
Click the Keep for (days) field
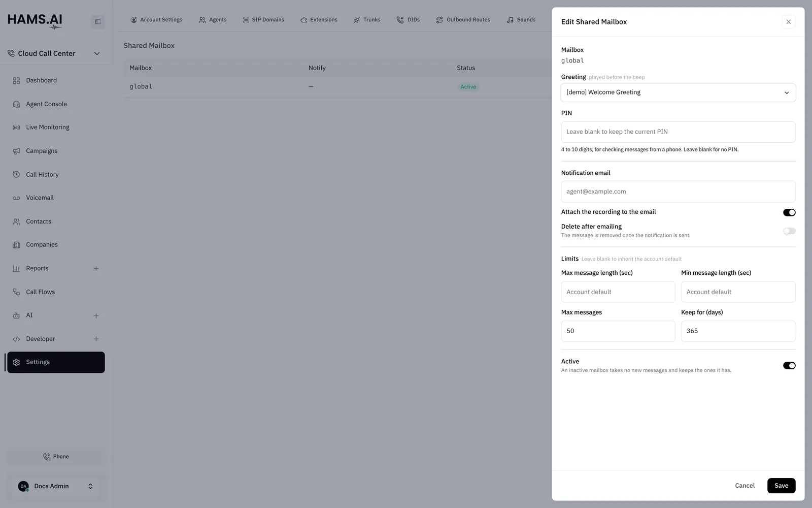(738, 331)
